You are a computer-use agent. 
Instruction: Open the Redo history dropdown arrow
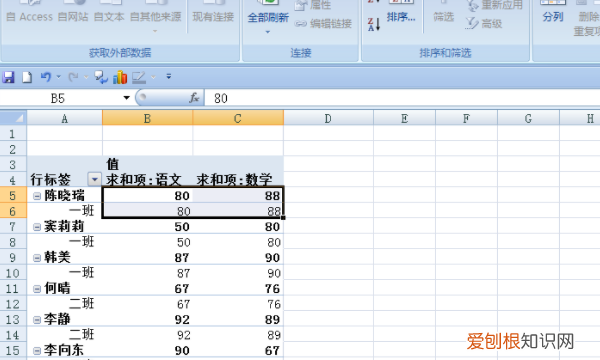click(86, 77)
